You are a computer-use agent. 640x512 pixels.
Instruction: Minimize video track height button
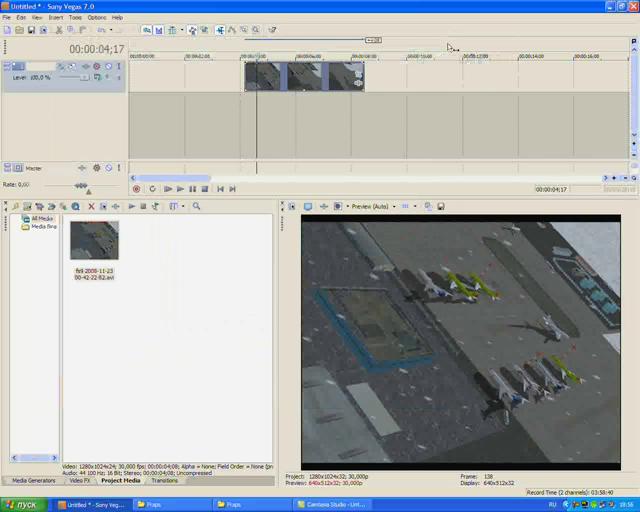point(7,66)
